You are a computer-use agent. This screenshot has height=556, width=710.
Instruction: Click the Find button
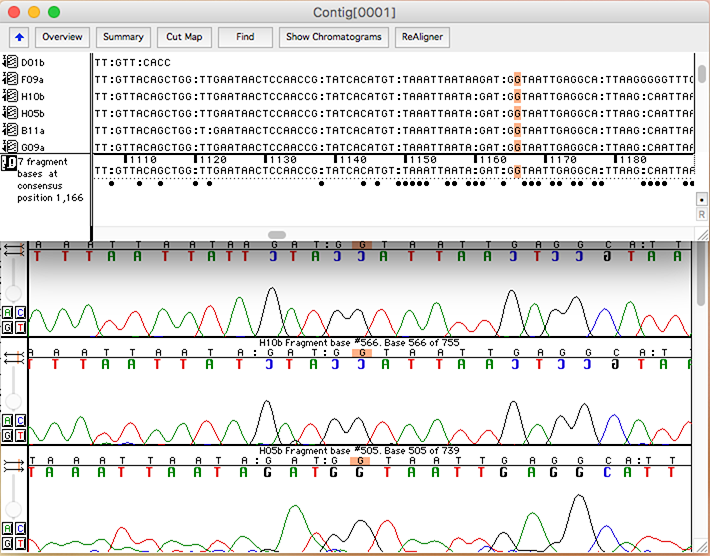245,37
